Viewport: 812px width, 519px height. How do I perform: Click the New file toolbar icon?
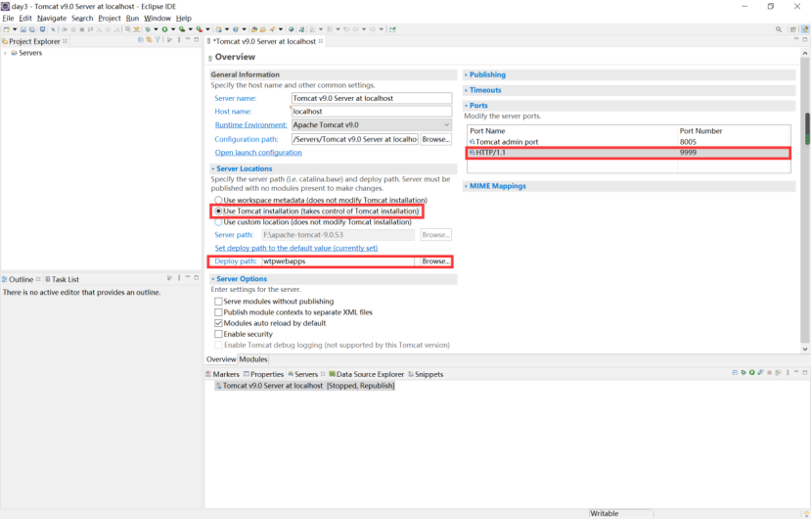pos(6,29)
